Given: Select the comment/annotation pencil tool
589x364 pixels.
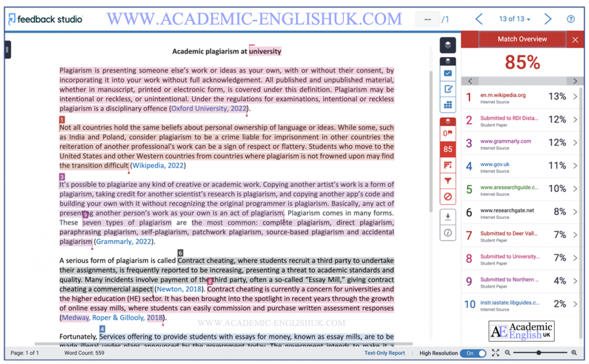Looking at the screenshot, I should pos(448,89).
